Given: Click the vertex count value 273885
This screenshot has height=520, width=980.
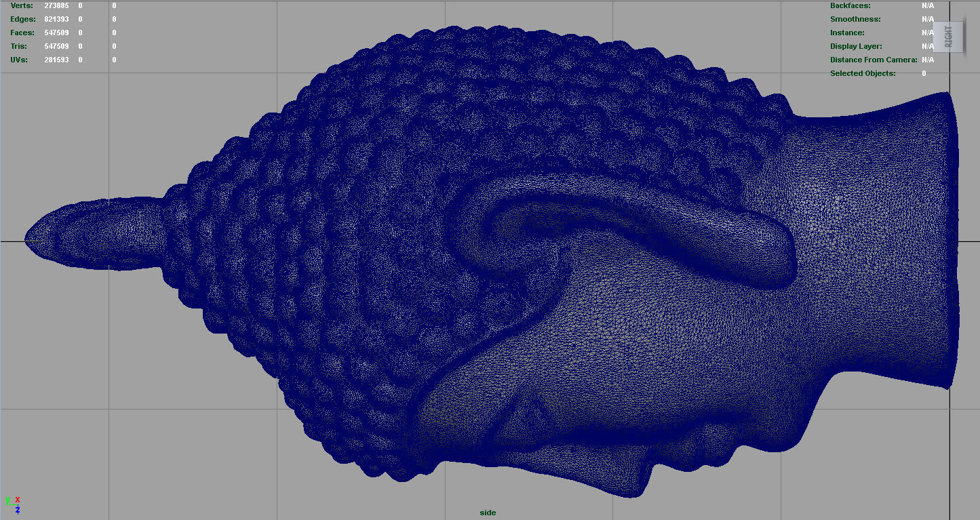Looking at the screenshot, I should pos(56,5).
